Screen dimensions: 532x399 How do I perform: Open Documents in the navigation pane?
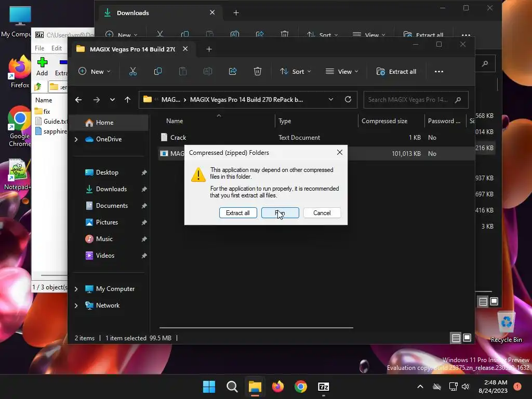tap(112, 206)
